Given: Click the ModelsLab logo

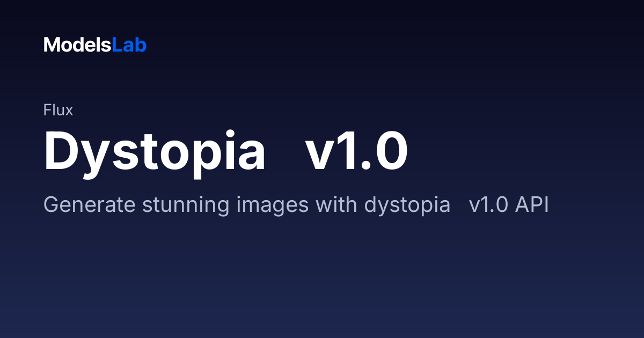Looking at the screenshot, I should click(x=95, y=45).
